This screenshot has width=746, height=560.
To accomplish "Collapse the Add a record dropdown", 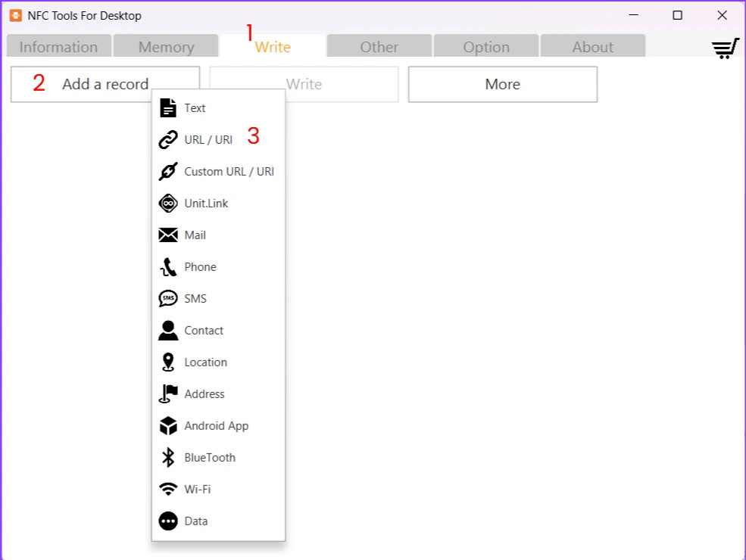I will pyautogui.click(x=105, y=84).
